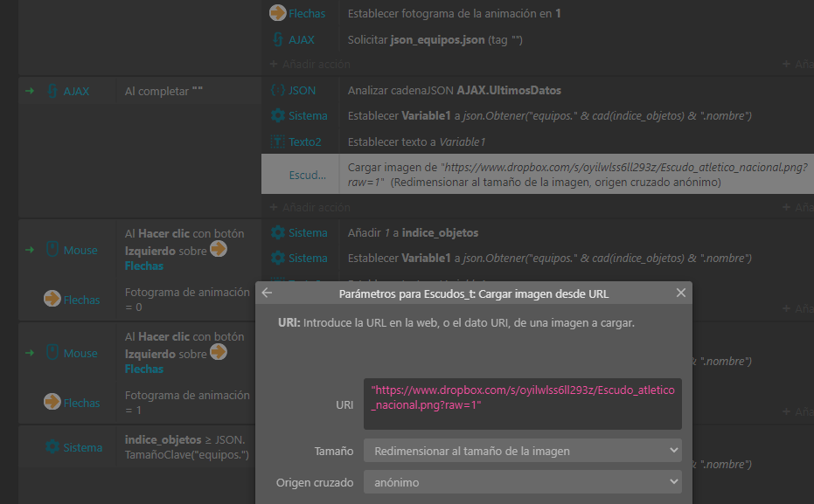Click the 'Flechas' label beside 'Fotograma de animación = 1'

tap(81, 403)
